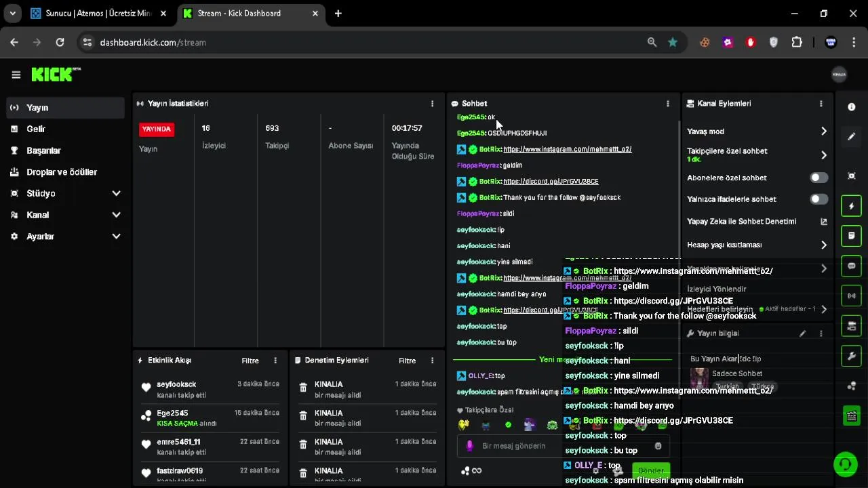Toggle Yalnızca ifadelerle sohbet switch
Image resolution: width=868 pixels, height=488 pixels.
pyautogui.click(x=818, y=199)
